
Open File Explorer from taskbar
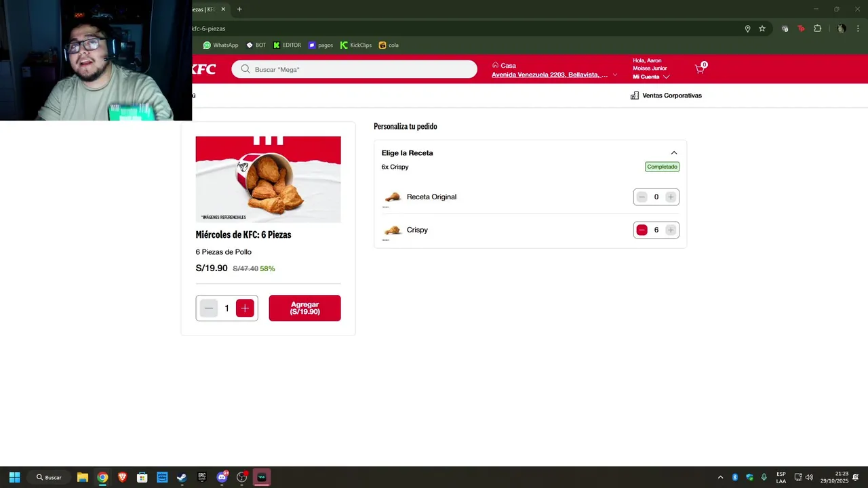coord(82,477)
